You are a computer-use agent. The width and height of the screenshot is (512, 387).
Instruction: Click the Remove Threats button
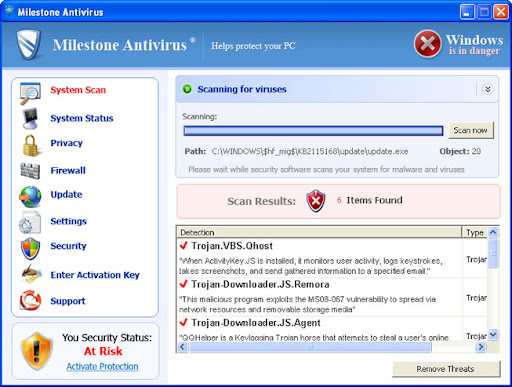446,369
